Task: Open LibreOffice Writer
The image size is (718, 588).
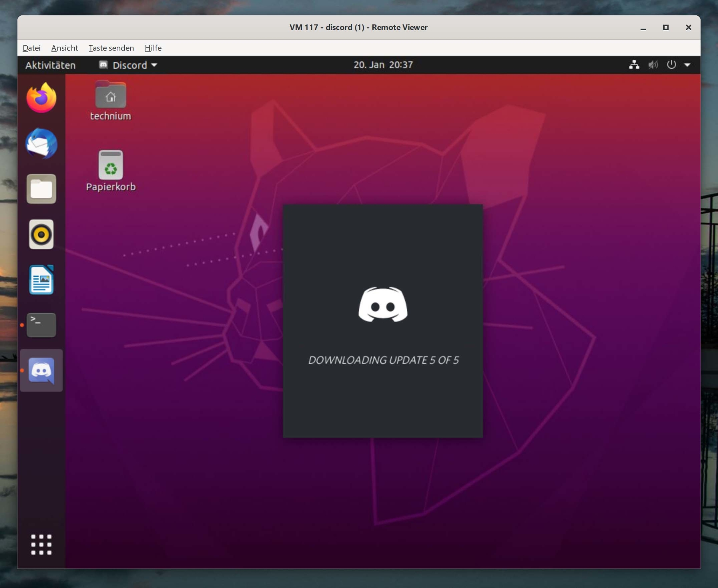Action: point(41,279)
